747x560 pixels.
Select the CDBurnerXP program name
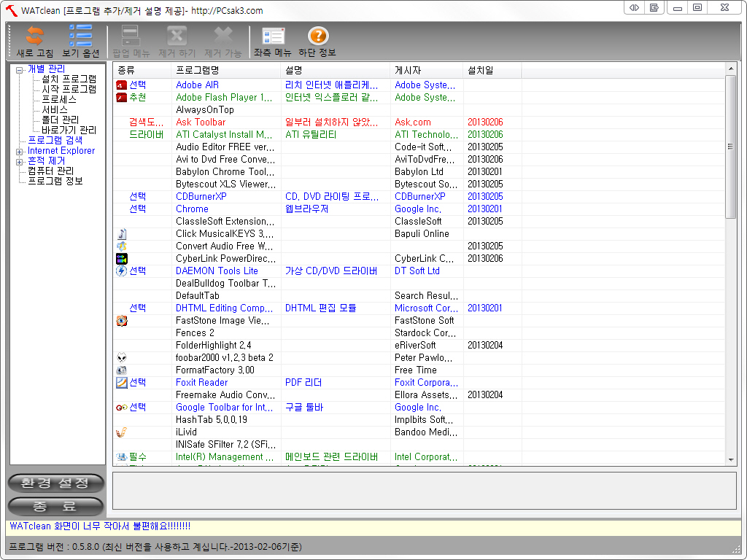point(201,197)
